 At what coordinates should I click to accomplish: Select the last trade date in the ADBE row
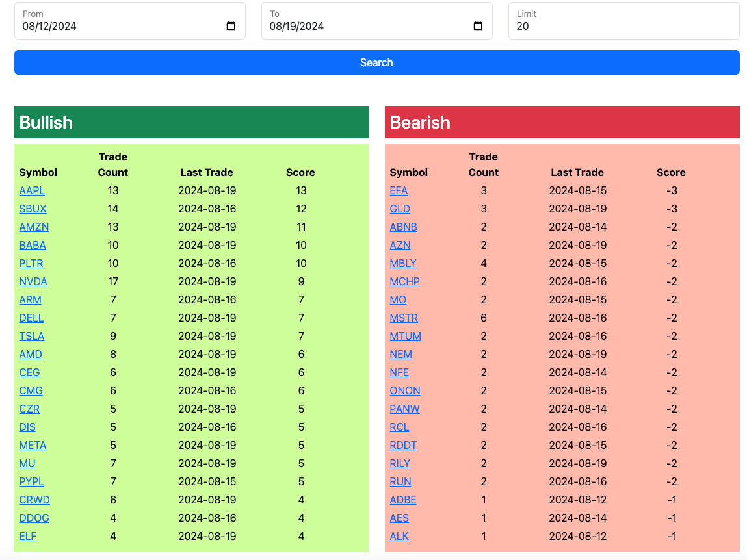[578, 500]
